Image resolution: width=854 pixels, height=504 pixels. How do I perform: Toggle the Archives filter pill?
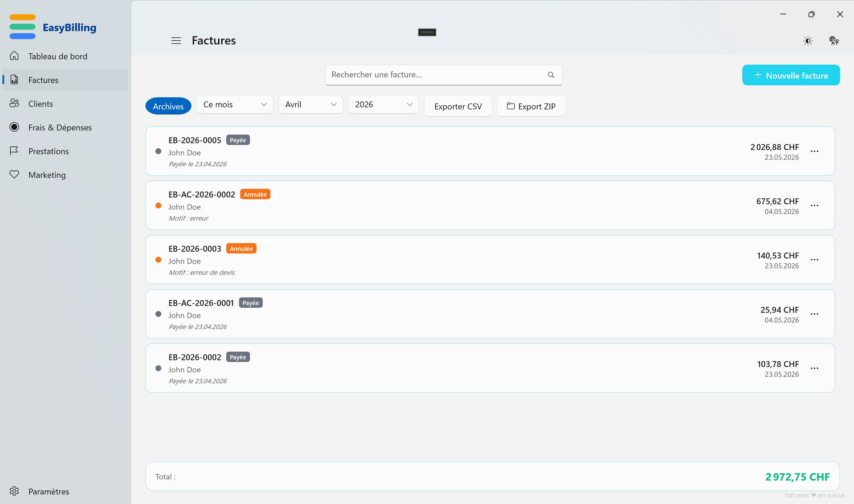[168, 106]
